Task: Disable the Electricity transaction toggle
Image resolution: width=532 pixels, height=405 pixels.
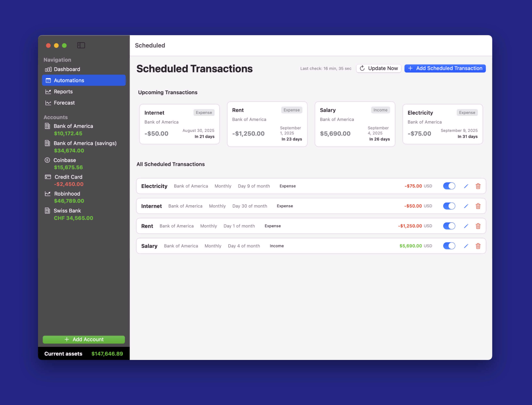Action: (x=449, y=186)
